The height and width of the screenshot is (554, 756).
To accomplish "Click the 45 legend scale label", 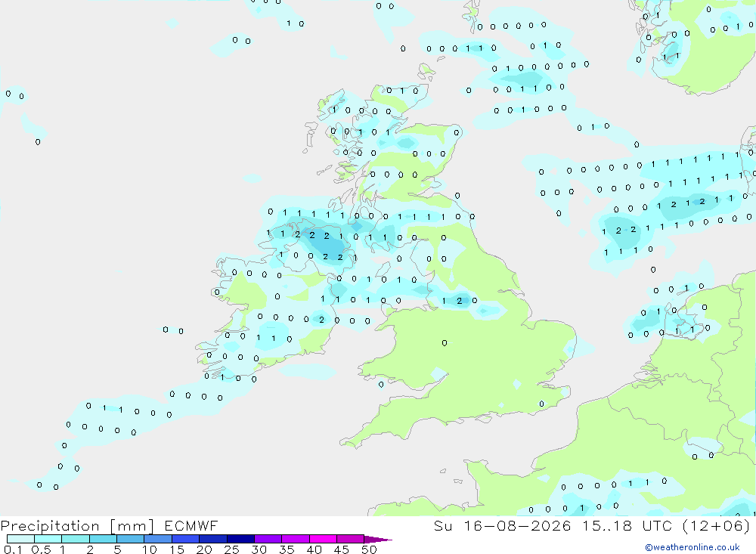I will coord(342,549).
